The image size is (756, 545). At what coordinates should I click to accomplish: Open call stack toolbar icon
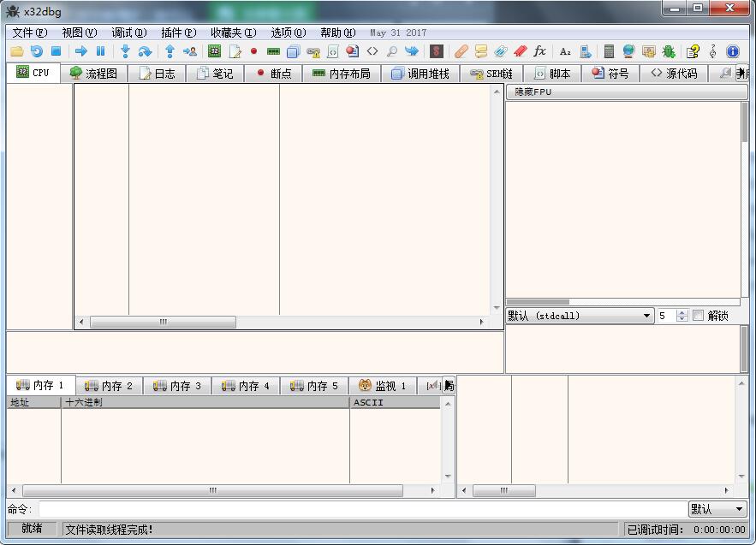pos(293,51)
